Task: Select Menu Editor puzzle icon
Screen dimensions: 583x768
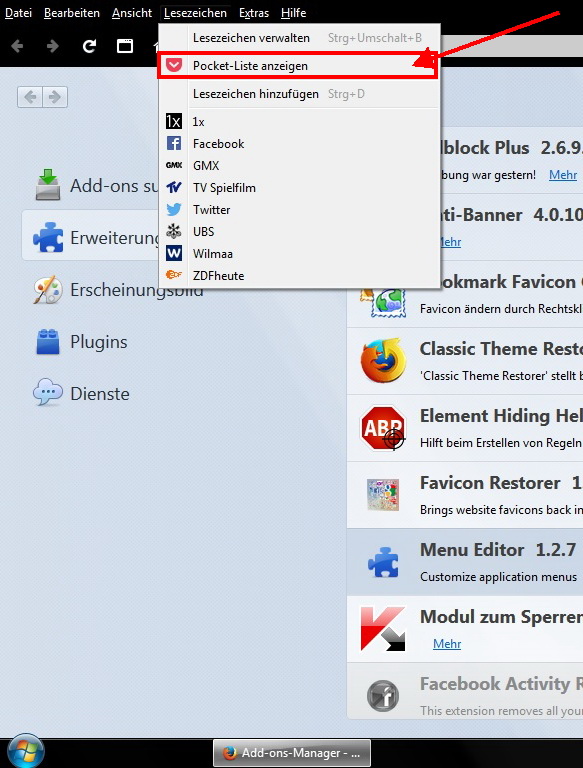Action: pyautogui.click(x=383, y=562)
